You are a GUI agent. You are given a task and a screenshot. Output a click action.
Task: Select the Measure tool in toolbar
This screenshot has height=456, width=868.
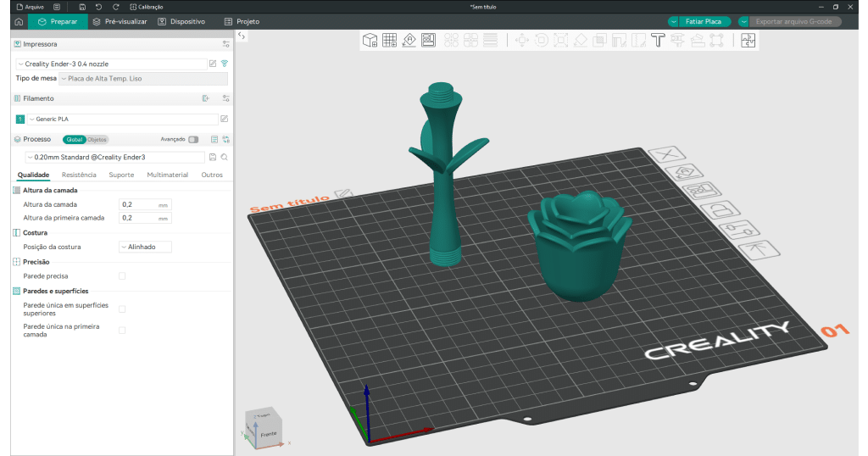tap(677, 41)
